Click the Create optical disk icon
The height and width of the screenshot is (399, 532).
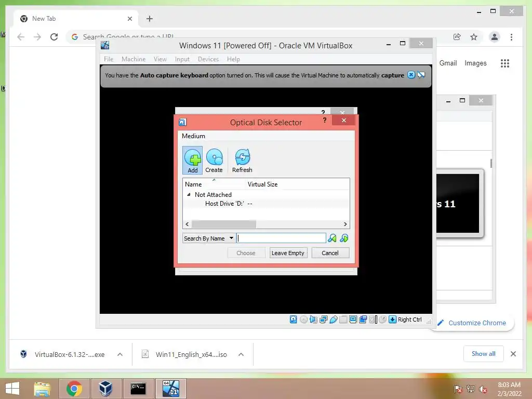tap(214, 160)
